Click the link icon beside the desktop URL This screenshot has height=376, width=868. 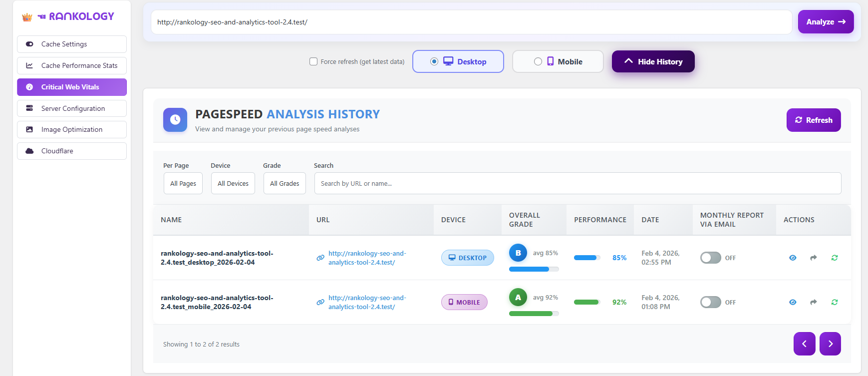(x=320, y=258)
